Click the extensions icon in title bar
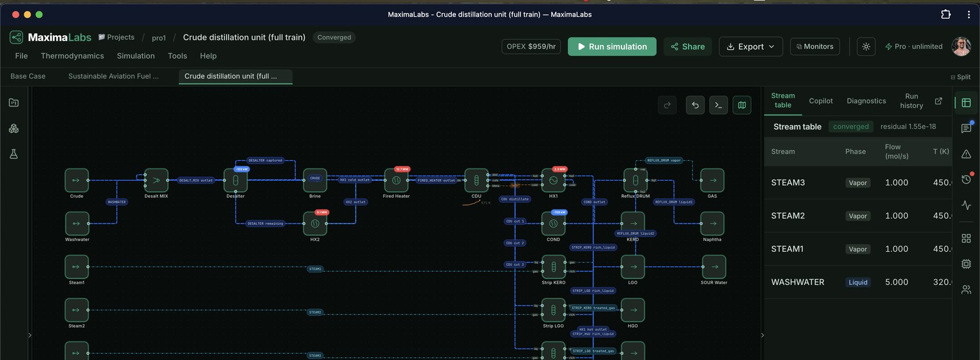The height and width of the screenshot is (360, 980). (946, 14)
